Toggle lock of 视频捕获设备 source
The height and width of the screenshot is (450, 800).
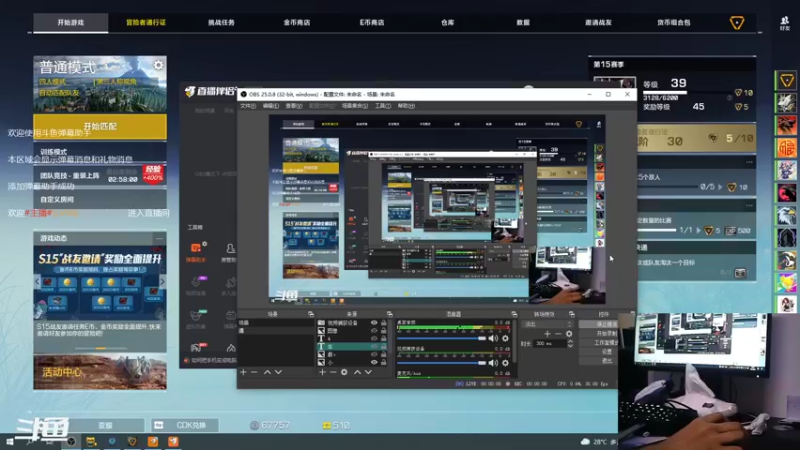tap(384, 323)
